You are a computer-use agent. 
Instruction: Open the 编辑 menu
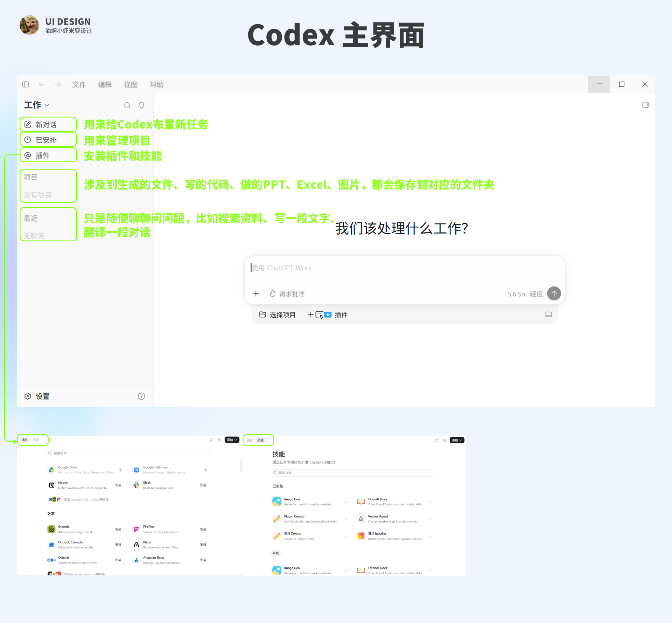(105, 84)
